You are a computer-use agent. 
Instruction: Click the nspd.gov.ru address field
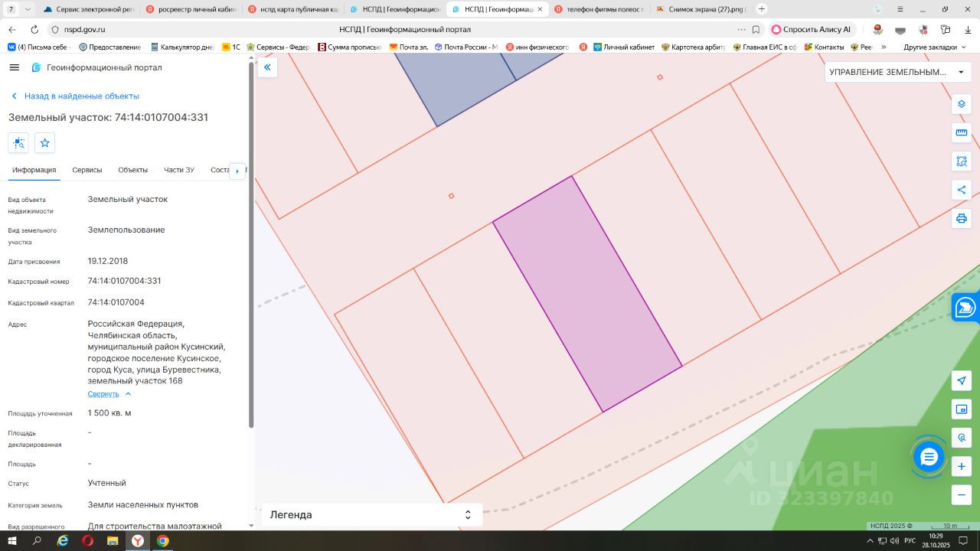(84, 29)
